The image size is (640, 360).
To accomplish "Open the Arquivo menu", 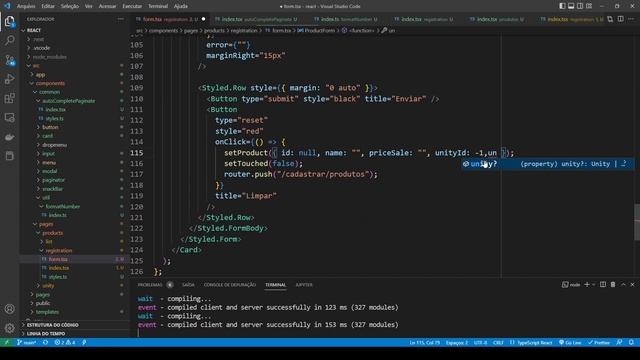I will (26, 6).
